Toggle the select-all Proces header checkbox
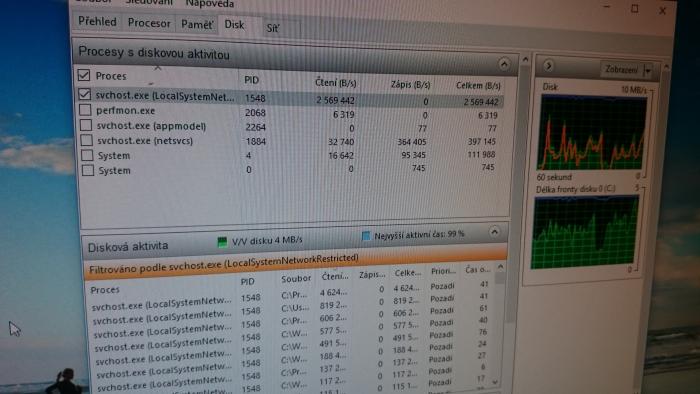The width and height of the screenshot is (700, 394). click(x=83, y=75)
